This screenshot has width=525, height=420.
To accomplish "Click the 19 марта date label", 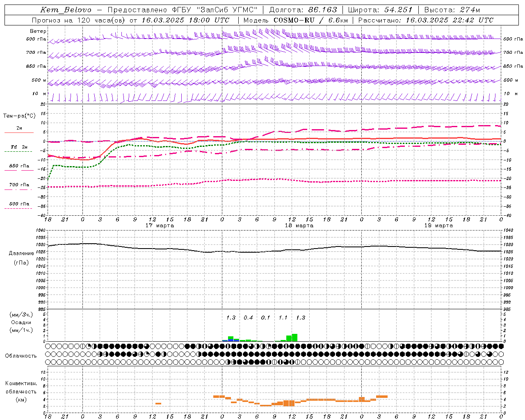I will pyautogui.click(x=438, y=226).
